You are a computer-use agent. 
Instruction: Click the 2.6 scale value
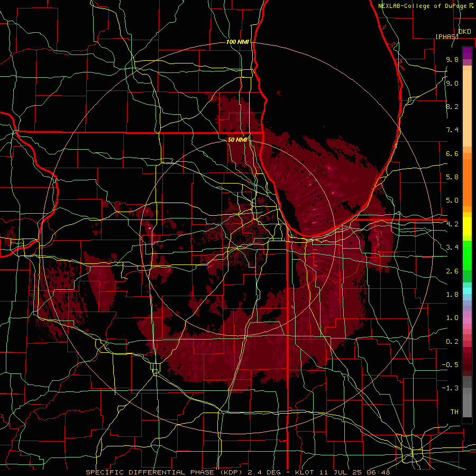coord(452,271)
